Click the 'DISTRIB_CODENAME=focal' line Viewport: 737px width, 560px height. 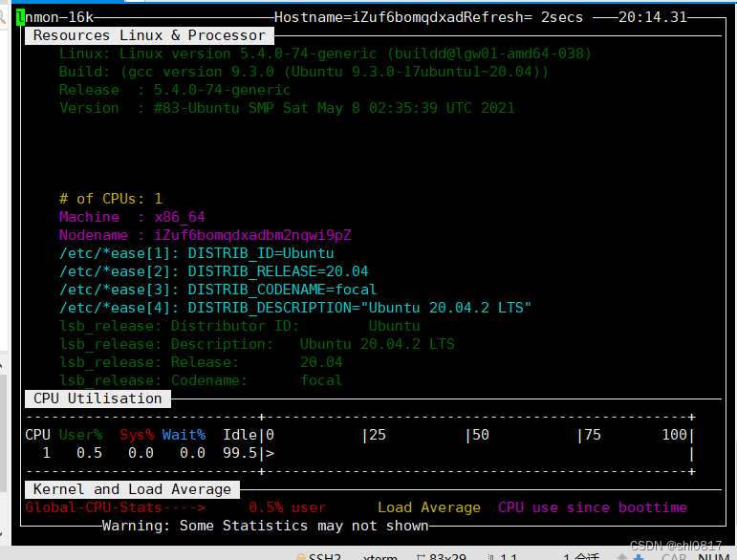point(218,290)
